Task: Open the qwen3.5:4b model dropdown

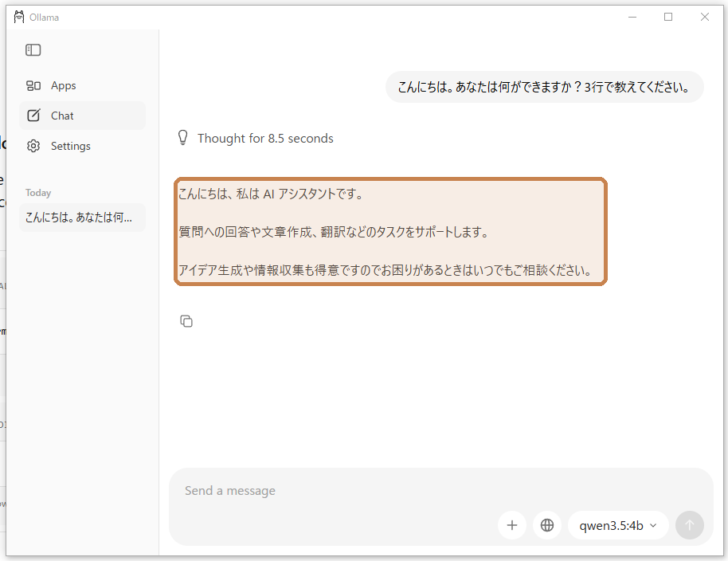Action: coord(618,525)
